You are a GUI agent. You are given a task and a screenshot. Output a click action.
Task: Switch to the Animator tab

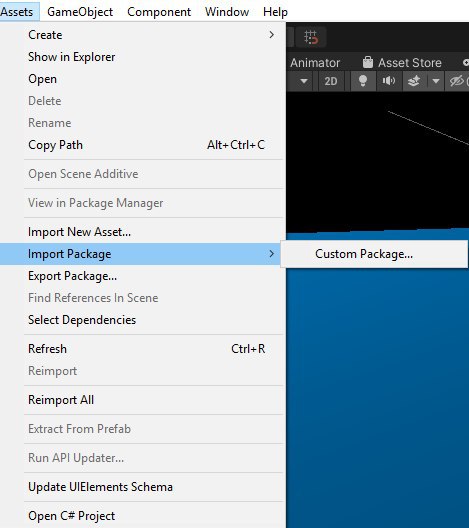(x=315, y=63)
